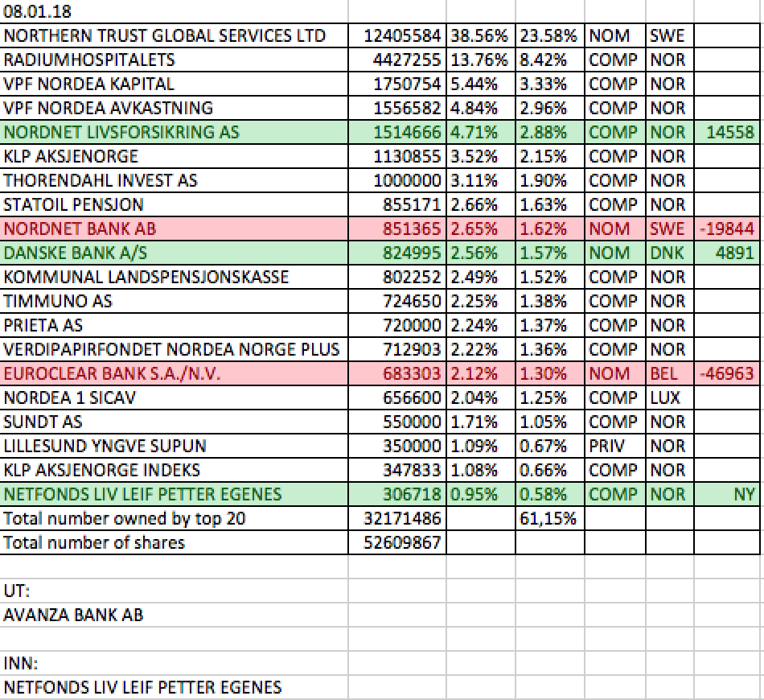The height and width of the screenshot is (700, 764).
Task: Select VPF NORDEA AVKASTNING cell
Action: (174, 108)
